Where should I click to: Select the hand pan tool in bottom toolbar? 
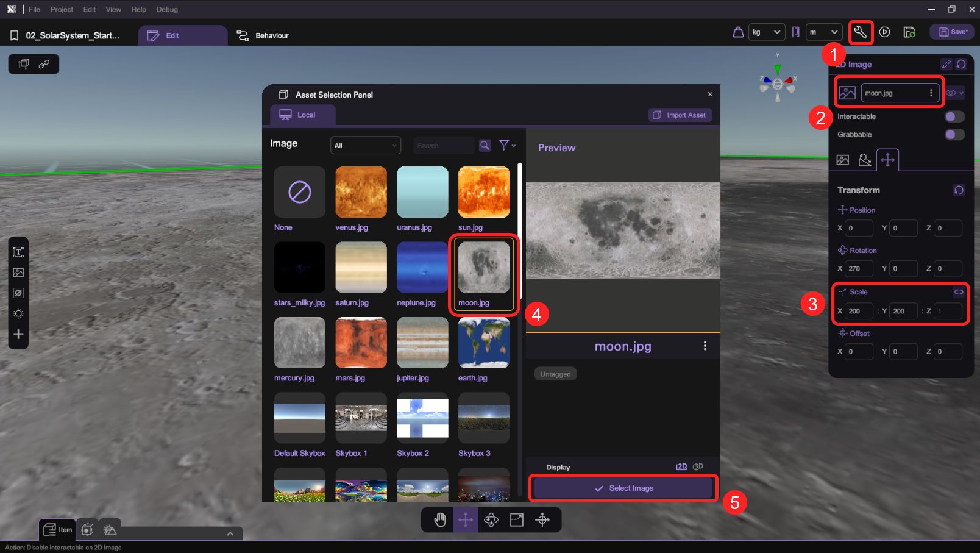pos(440,519)
